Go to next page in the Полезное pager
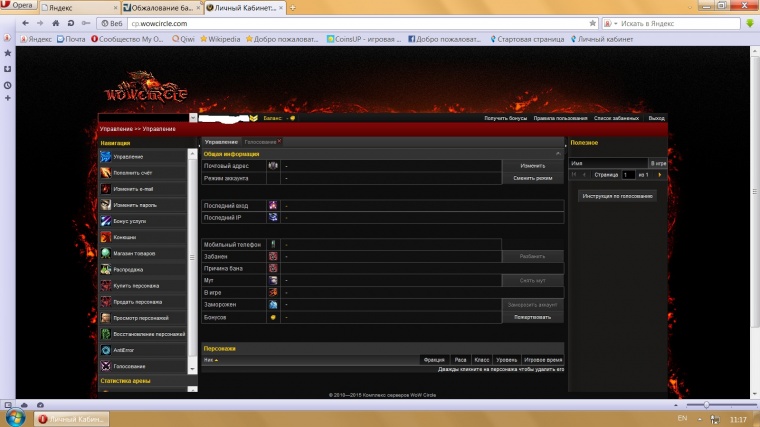This screenshot has height=427, width=760. click(x=660, y=175)
